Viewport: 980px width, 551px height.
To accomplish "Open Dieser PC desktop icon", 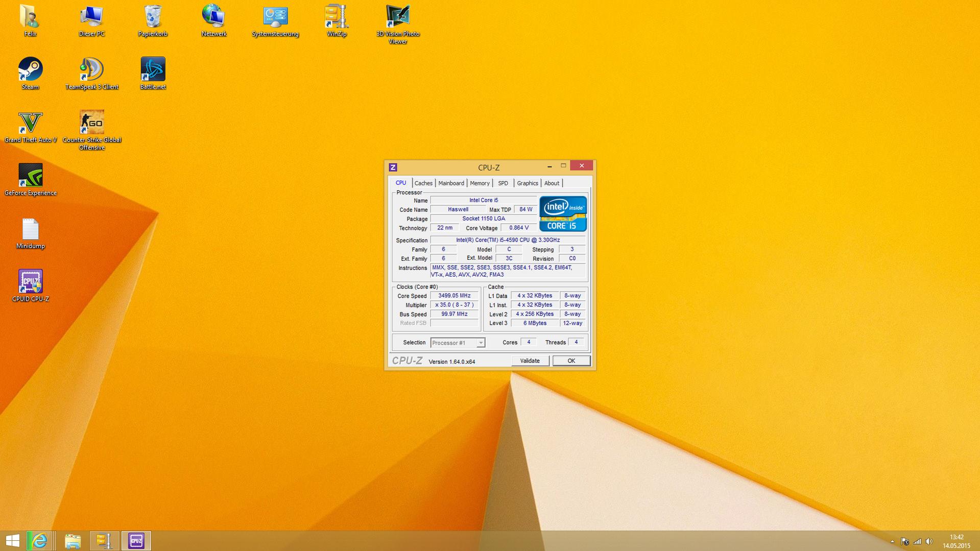I will tap(91, 20).
